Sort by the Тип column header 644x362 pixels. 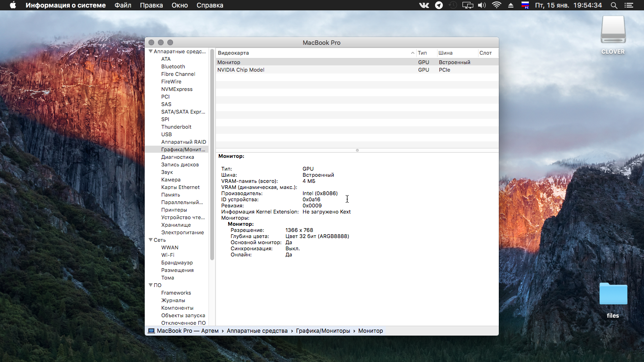coord(426,53)
